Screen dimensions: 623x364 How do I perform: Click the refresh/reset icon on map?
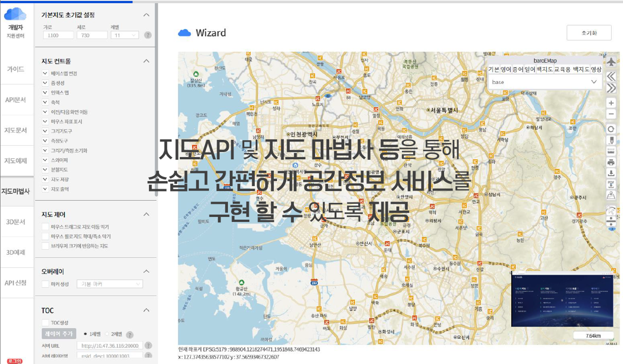(x=611, y=129)
